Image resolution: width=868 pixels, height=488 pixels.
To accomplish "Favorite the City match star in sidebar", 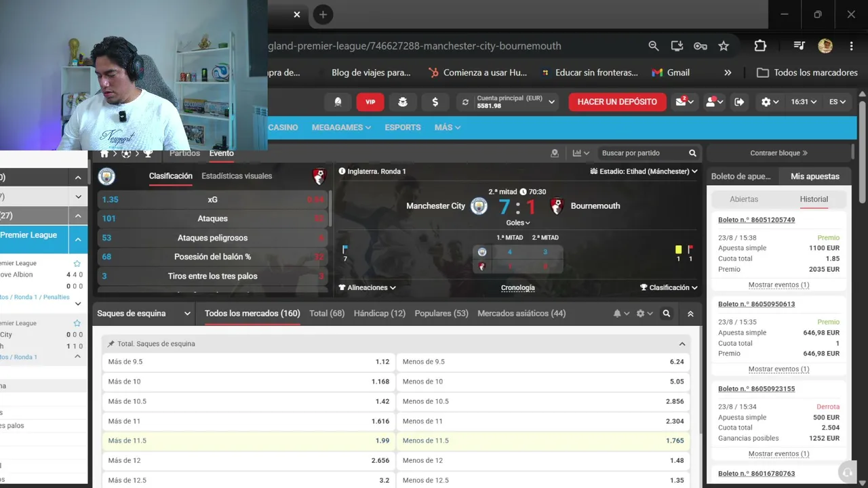I will [x=77, y=323].
